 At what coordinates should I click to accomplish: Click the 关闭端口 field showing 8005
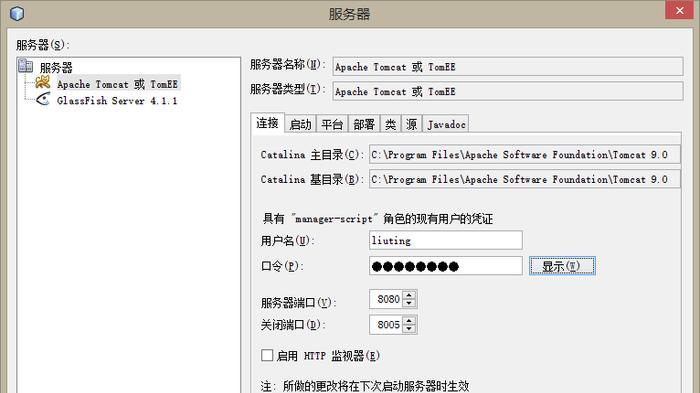(386, 324)
